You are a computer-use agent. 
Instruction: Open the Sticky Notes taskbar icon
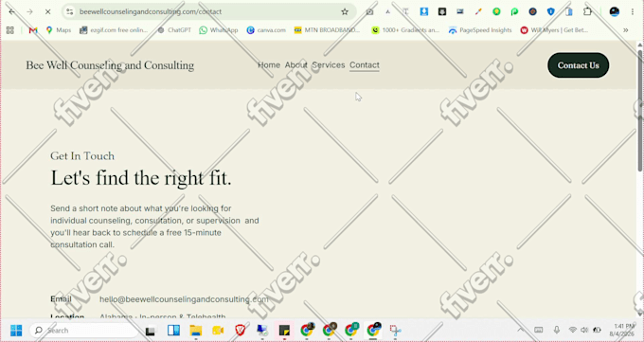[x=284, y=331]
